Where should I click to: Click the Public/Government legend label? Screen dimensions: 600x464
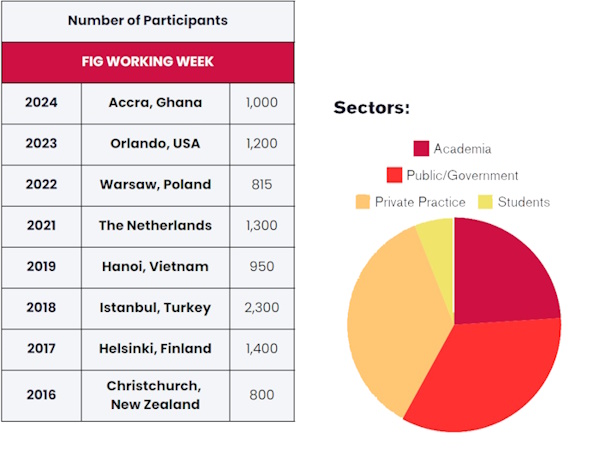click(x=461, y=175)
